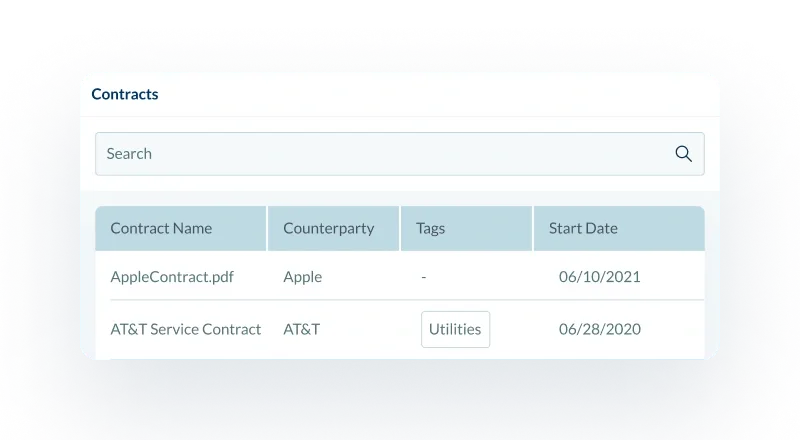
Task: Sort by the Counterparty column header
Action: [x=333, y=228]
